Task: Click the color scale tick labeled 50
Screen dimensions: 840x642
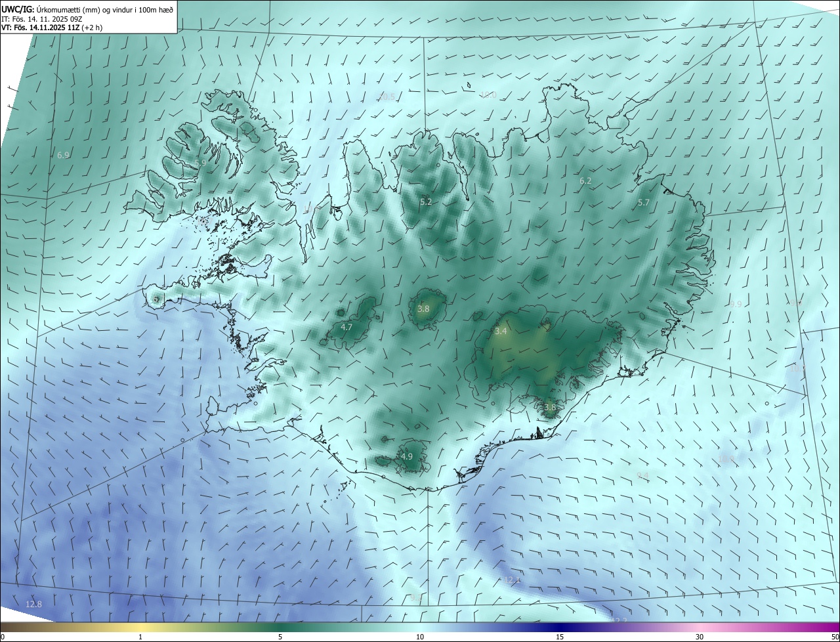Action: click(835, 637)
